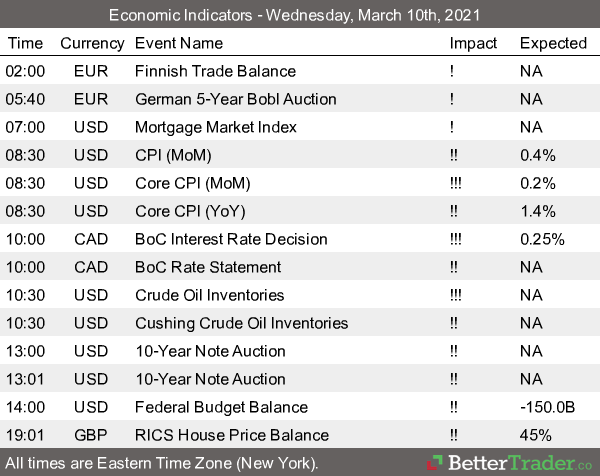
Task: Click the Impact column header
Action: point(473,43)
